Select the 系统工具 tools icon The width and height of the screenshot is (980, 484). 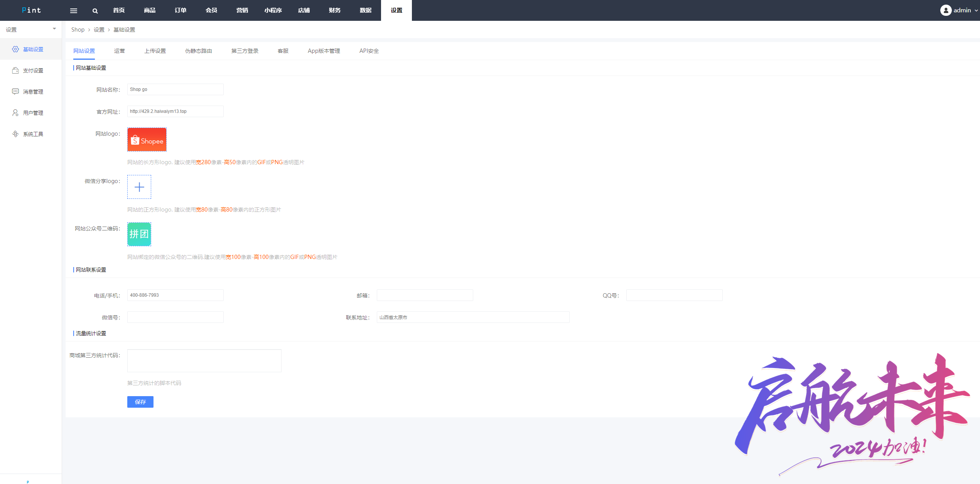(x=15, y=134)
